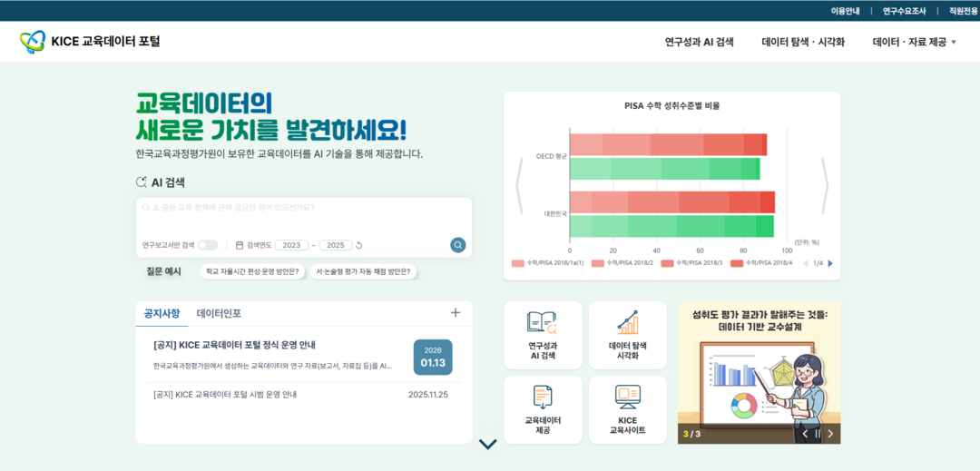Screen dimensions: 980x471
Task: Switch to the 데이터인포 tab
Action: tap(219, 313)
